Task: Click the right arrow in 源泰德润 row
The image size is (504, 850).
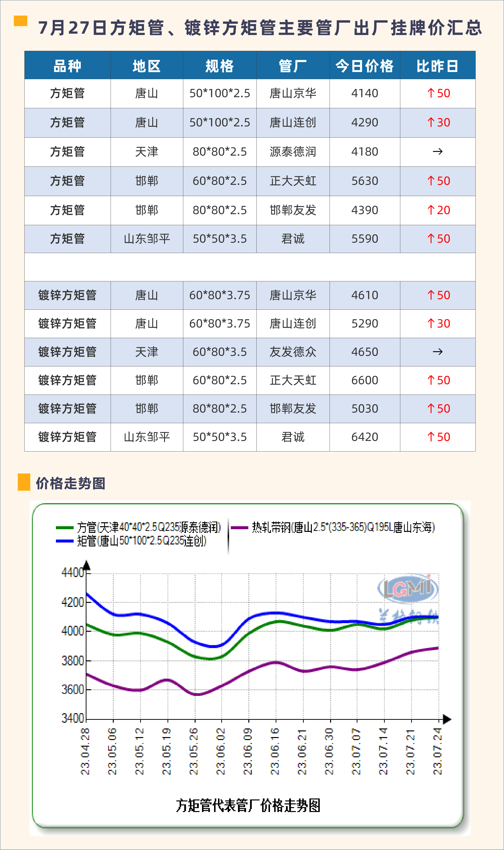Action: click(x=437, y=152)
